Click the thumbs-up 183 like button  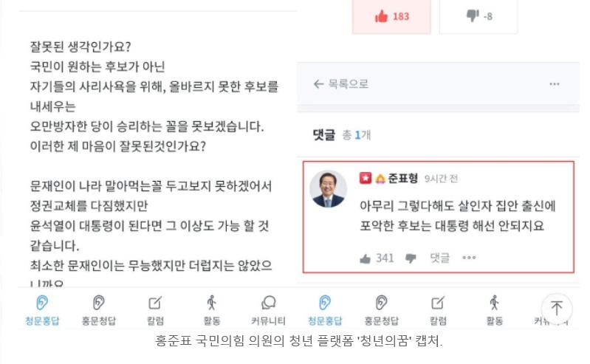click(391, 16)
